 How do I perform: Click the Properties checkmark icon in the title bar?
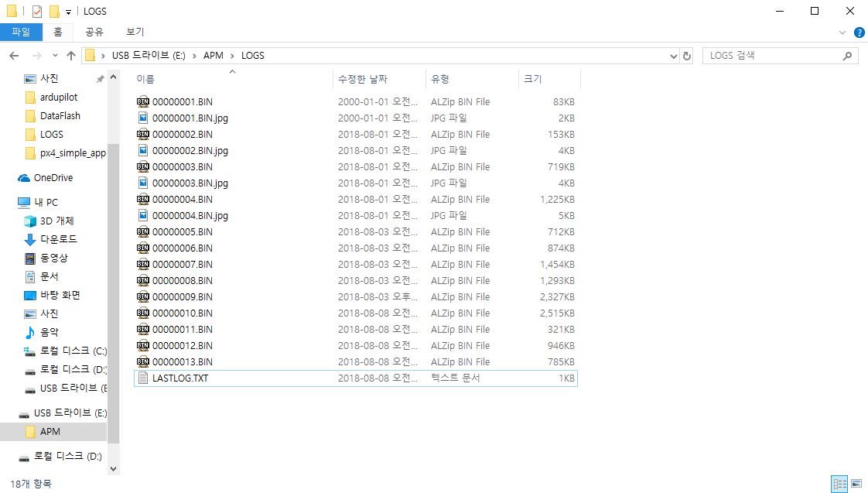pos(37,11)
